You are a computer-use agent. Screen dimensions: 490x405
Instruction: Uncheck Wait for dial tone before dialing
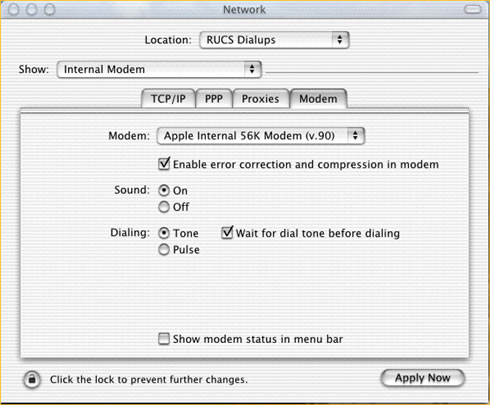[x=227, y=233]
